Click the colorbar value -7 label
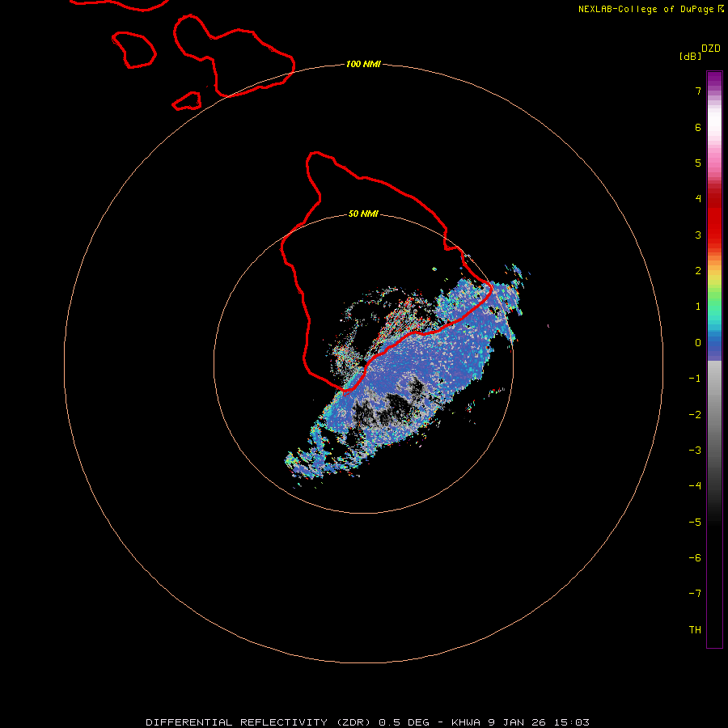Image resolution: width=728 pixels, height=728 pixels. (x=695, y=594)
